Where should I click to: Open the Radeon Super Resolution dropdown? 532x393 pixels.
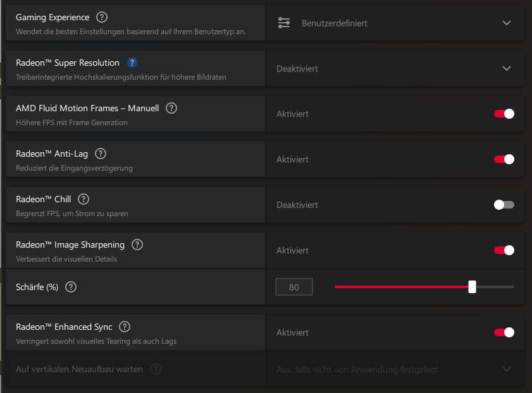[506, 68]
